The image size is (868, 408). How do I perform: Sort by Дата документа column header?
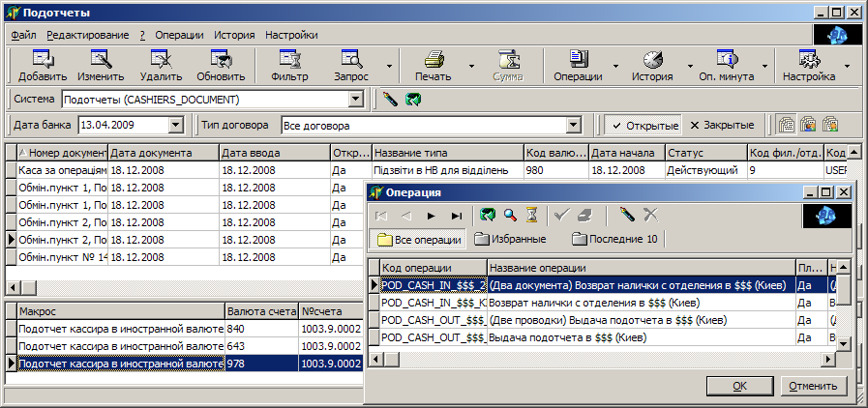[x=164, y=153]
